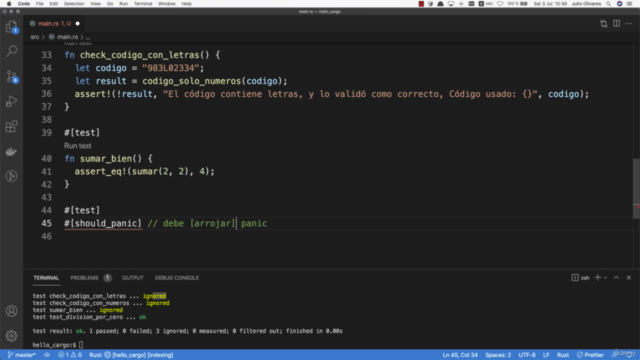Open the Go menu
This screenshot has width=640, height=360.
tap(110, 4)
